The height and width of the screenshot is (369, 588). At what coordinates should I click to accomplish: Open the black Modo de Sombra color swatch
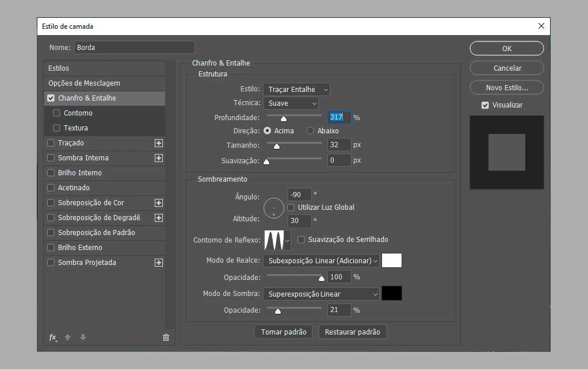click(391, 293)
